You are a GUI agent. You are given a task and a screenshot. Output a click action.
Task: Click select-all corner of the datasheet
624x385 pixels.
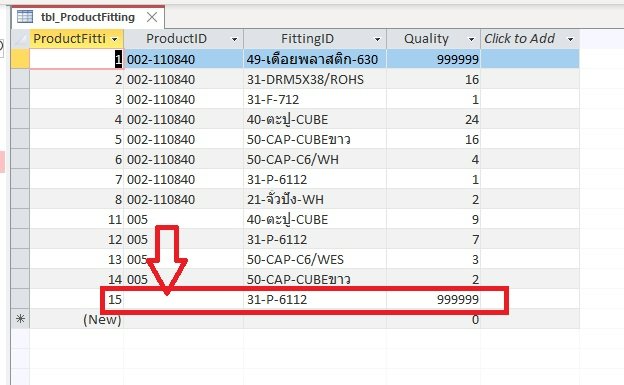[20, 39]
